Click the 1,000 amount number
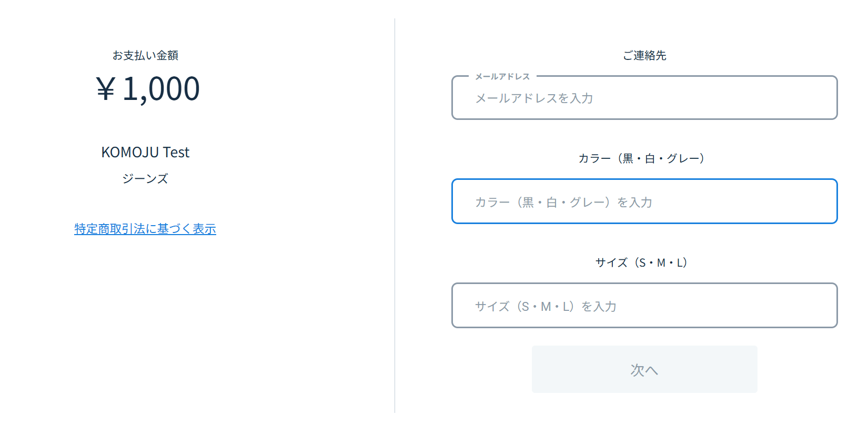This screenshot has height=425, width=868. [161, 88]
